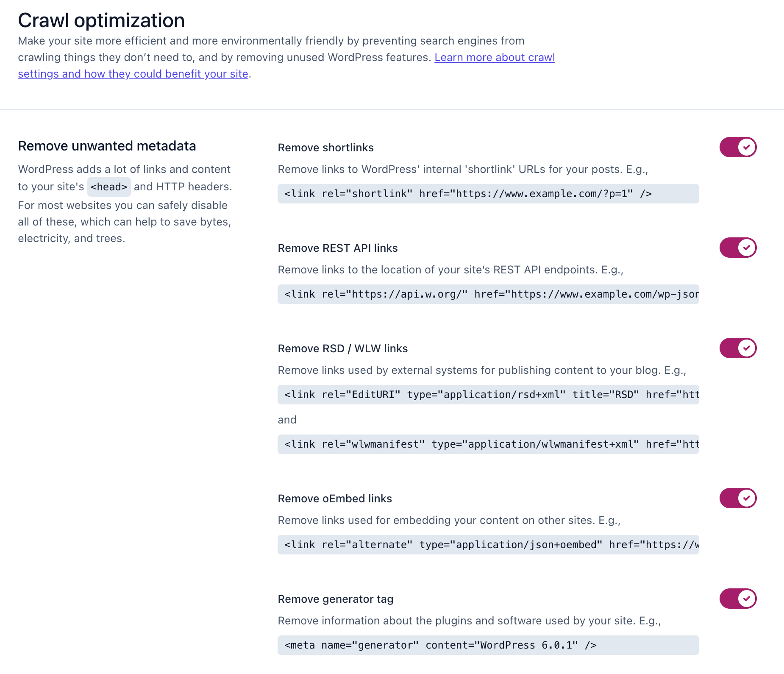Select the Remove unwanted metadata section title
This screenshot has height=674, width=784.
[x=107, y=145]
